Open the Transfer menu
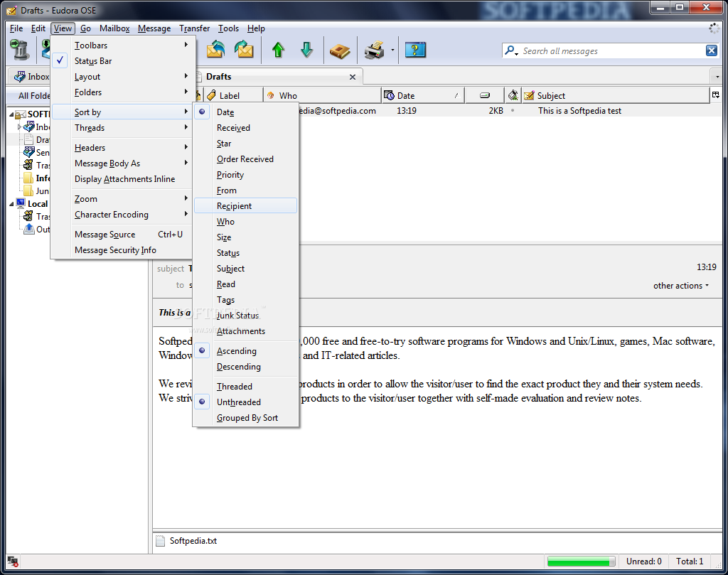Image resolution: width=728 pixels, height=575 pixels. pos(194,28)
